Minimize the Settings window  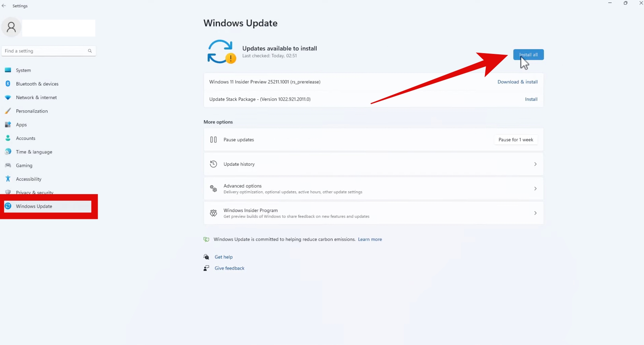pos(610,3)
